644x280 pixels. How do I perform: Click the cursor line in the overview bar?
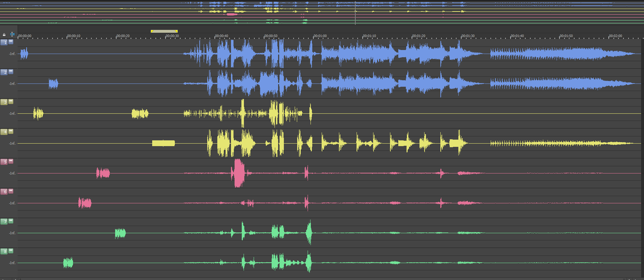click(355, 13)
